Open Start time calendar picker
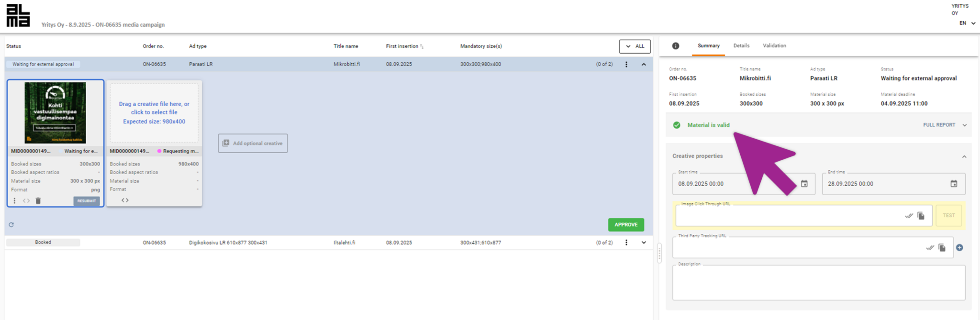Image resolution: width=980 pixels, height=320 pixels. (x=804, y=184)
